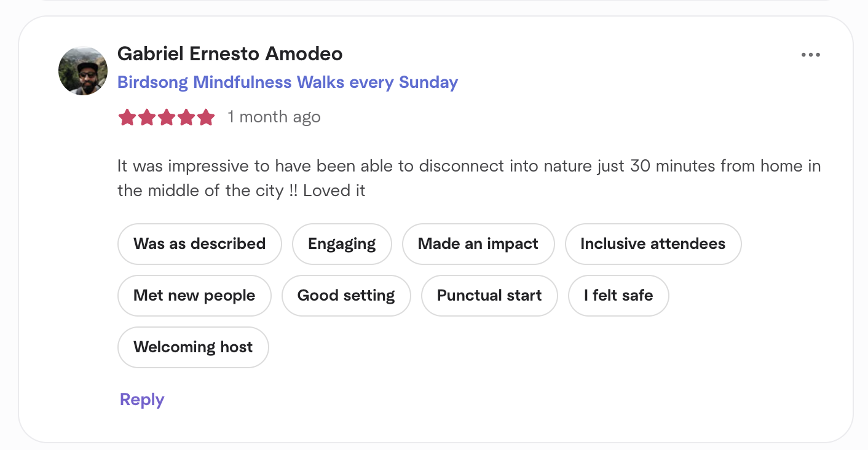Click the second rating star
The width and height of the screenshot is (868, 450).
pyautogui.click(x=147, y=117)
